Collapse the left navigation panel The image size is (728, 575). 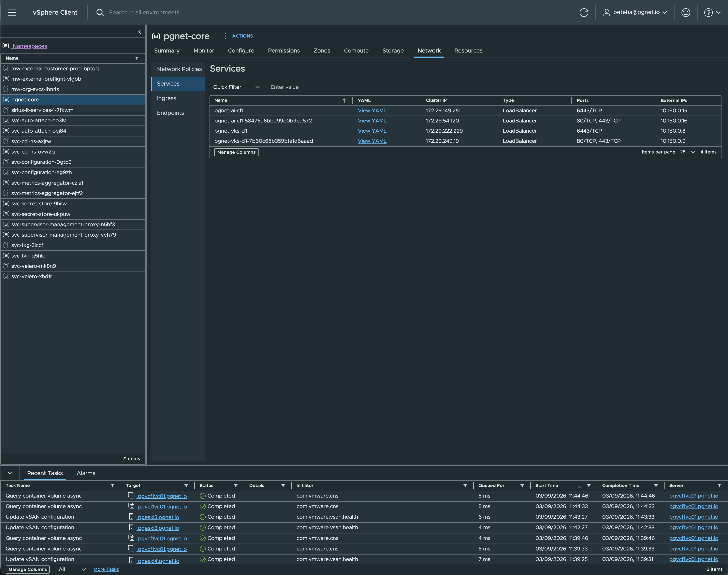tap(140, 32)
